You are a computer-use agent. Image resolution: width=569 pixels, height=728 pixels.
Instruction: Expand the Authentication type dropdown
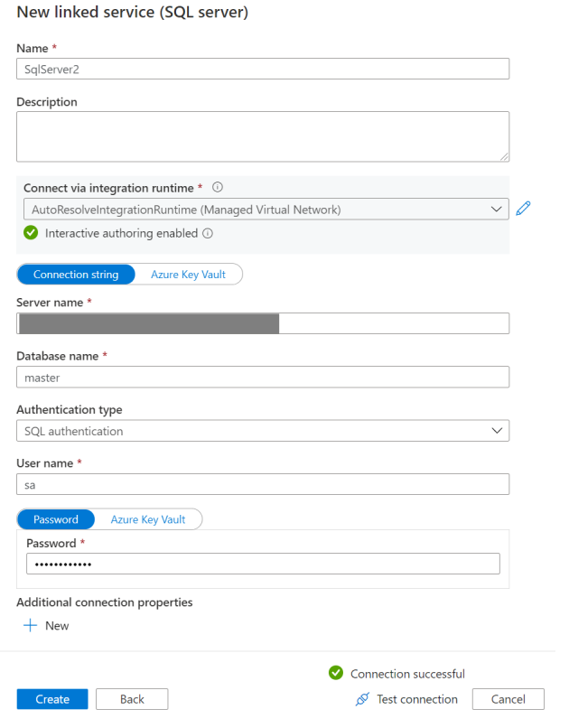click(x=263, y=431)
